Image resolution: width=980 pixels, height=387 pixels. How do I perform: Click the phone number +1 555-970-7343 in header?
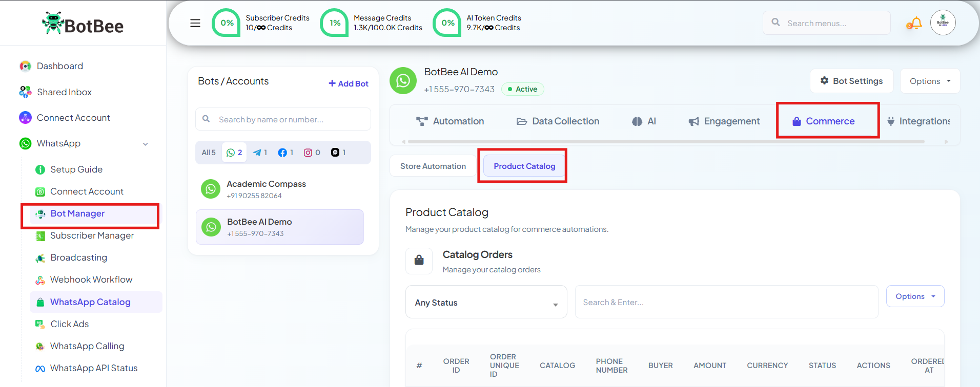pos(459,89)
